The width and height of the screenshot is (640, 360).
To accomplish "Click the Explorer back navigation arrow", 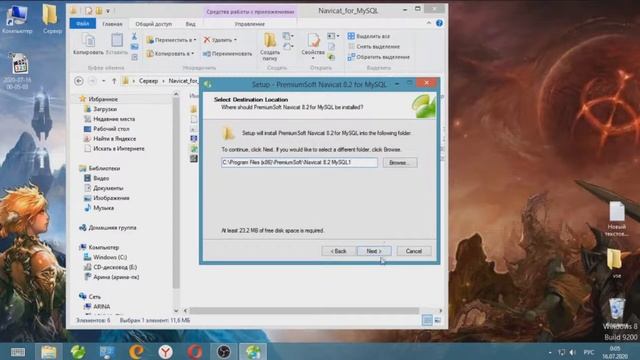I will (79, 81).
